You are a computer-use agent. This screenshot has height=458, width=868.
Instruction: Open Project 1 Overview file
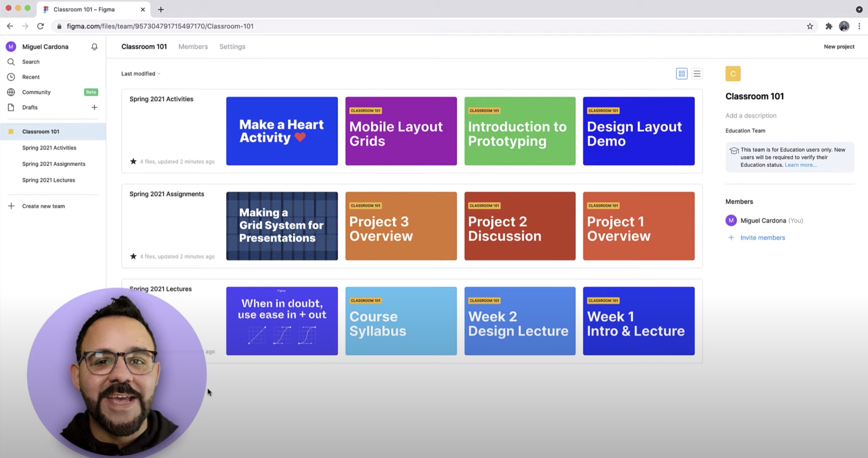click(x=639, y=226)
